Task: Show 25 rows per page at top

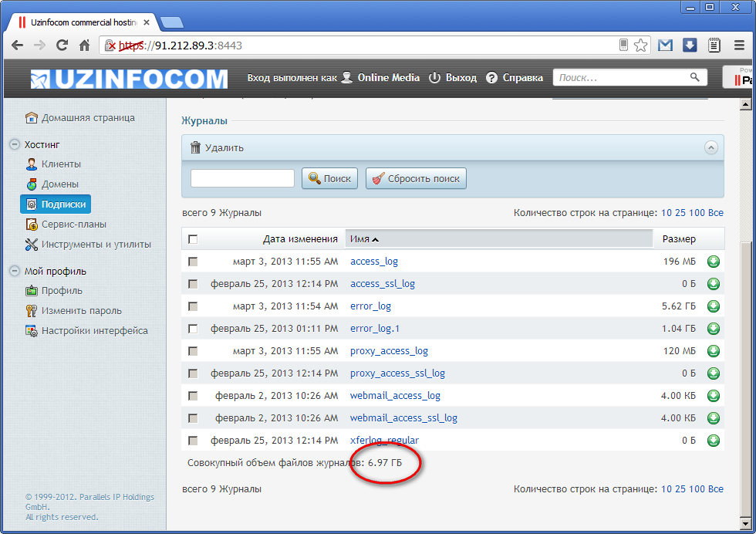Action: pyautogui.click(x=680, y=213)
